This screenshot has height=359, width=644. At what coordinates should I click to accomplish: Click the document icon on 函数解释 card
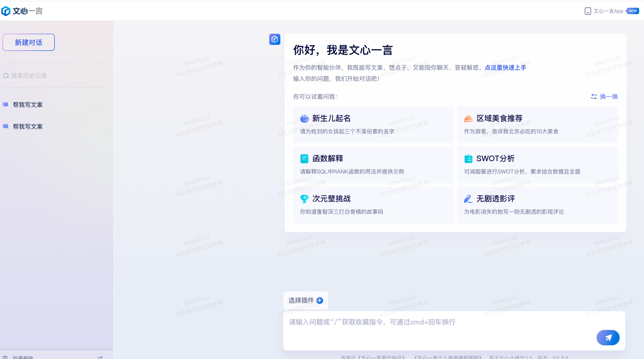tap(304, 159)
